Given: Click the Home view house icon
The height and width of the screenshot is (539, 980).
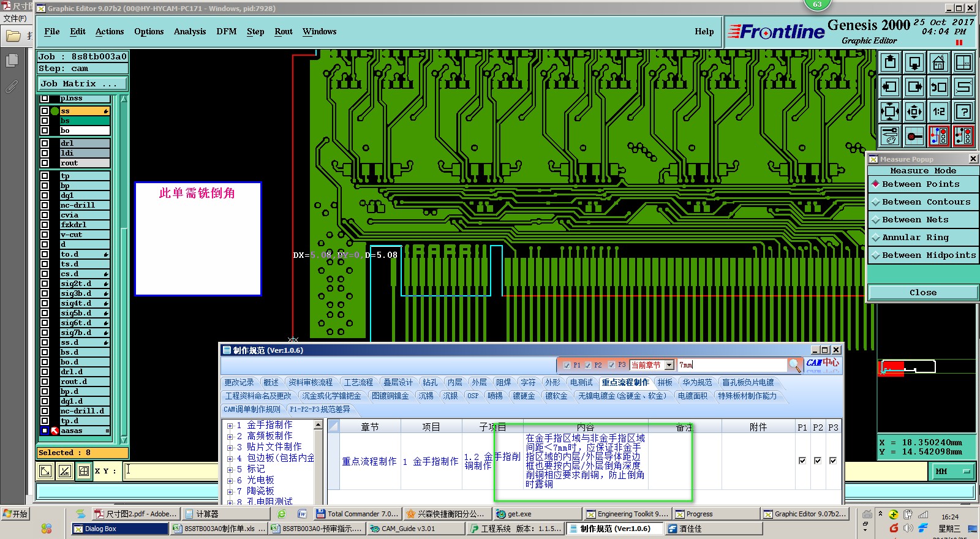Looking at the screenshot, I should (x=938, y=63).
